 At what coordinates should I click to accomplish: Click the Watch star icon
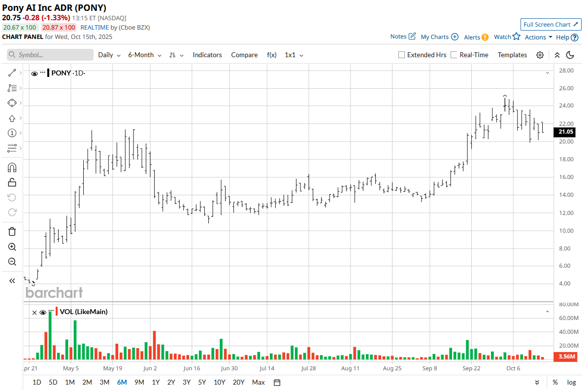tap(517, 36)
